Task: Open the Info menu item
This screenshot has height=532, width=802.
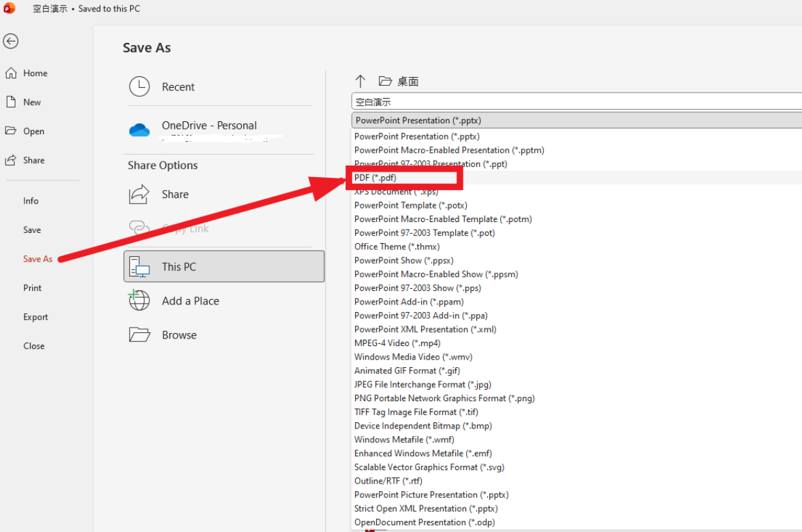Action: 31,201
